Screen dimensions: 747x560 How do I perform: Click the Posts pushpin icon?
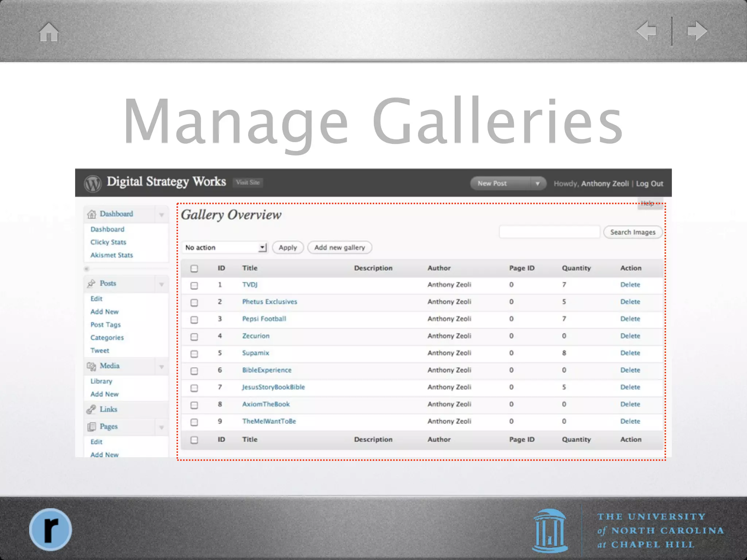pos(91,283)
